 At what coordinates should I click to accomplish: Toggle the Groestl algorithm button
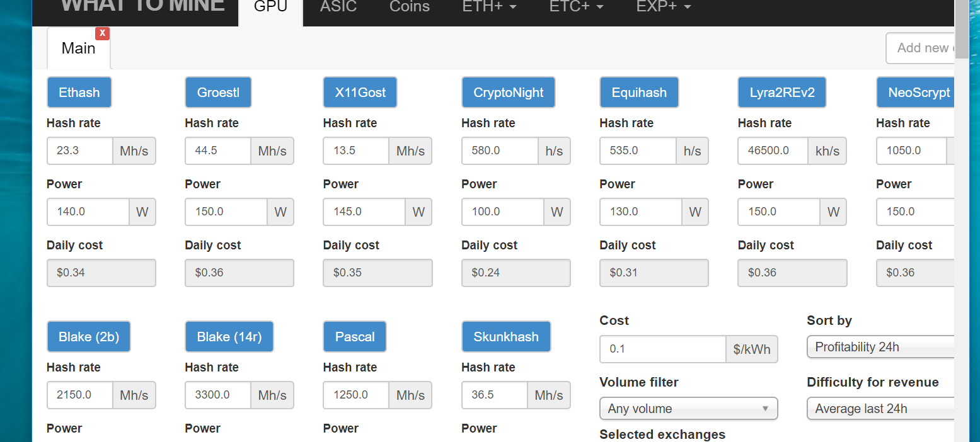tap(218, 93)
